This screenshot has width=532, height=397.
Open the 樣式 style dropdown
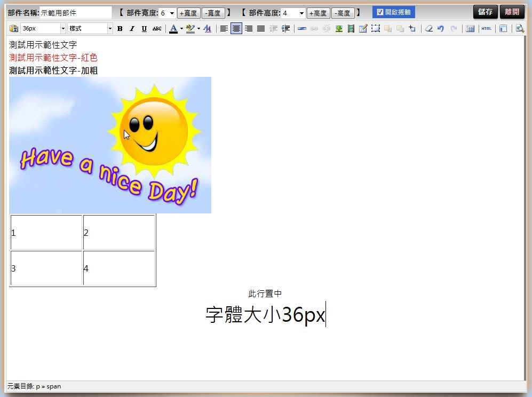click(90, 29)
